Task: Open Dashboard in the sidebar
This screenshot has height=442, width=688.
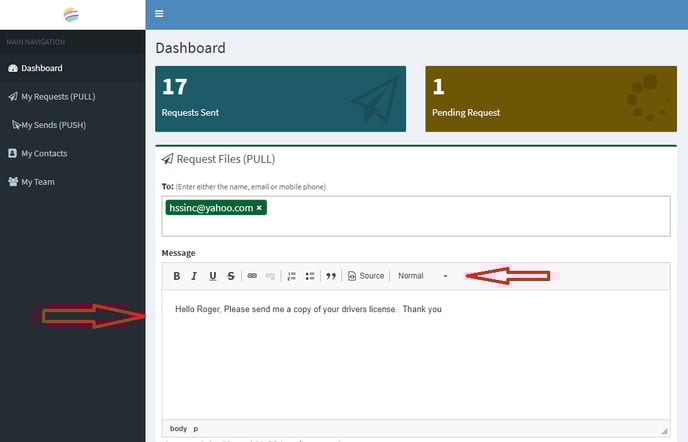Action: (x=41, y=68)
